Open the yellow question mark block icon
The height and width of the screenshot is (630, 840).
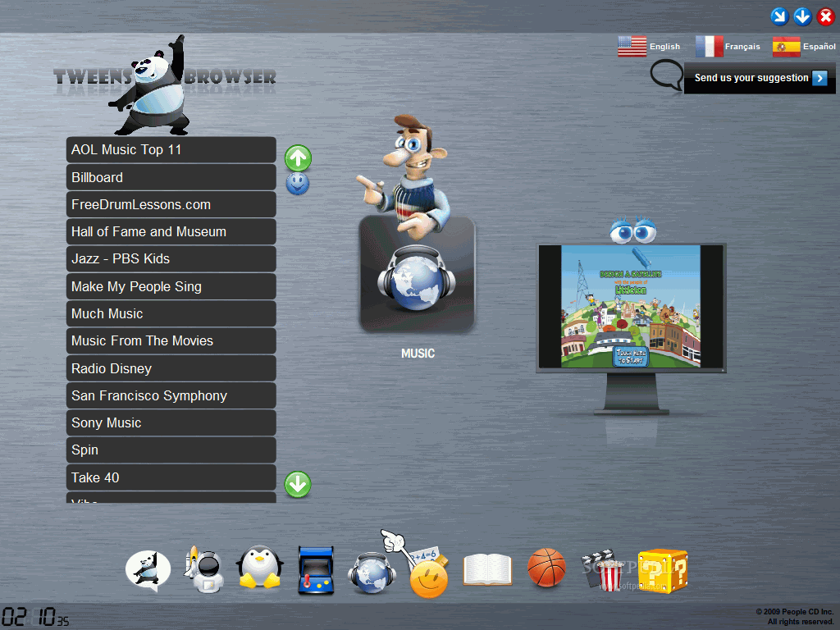tap(663, 571)
